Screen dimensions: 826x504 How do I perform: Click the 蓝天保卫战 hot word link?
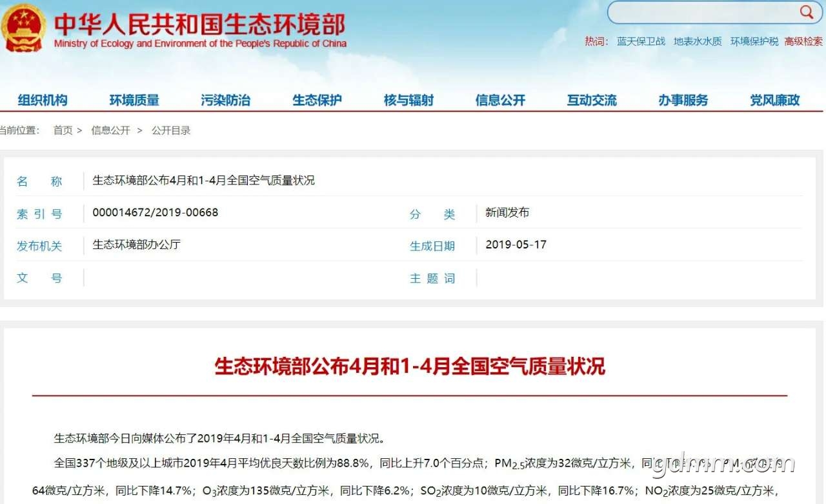coord(641,41)
